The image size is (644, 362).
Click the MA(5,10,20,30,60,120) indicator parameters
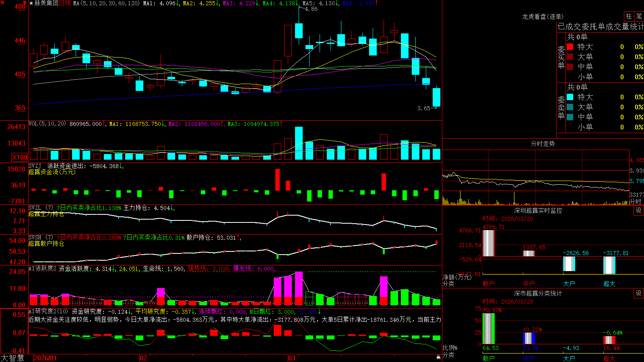tap(106, 3)
